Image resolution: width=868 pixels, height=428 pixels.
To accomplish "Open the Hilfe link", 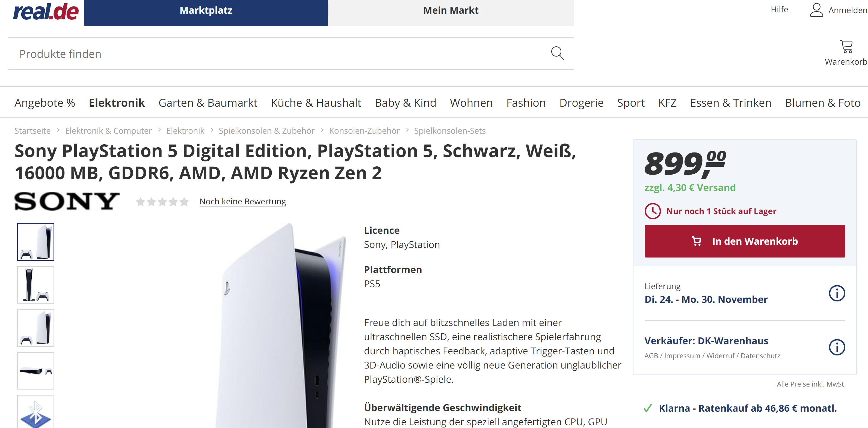I will point(779,10).
